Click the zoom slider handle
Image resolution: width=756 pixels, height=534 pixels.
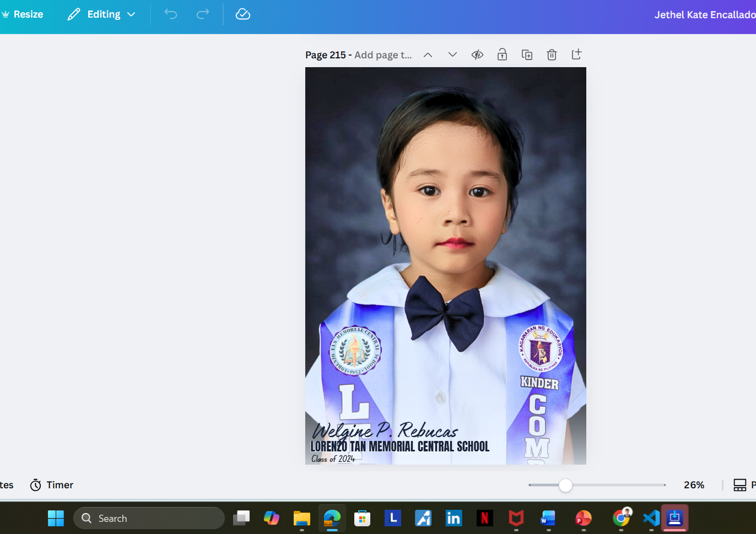coord(565,485)
